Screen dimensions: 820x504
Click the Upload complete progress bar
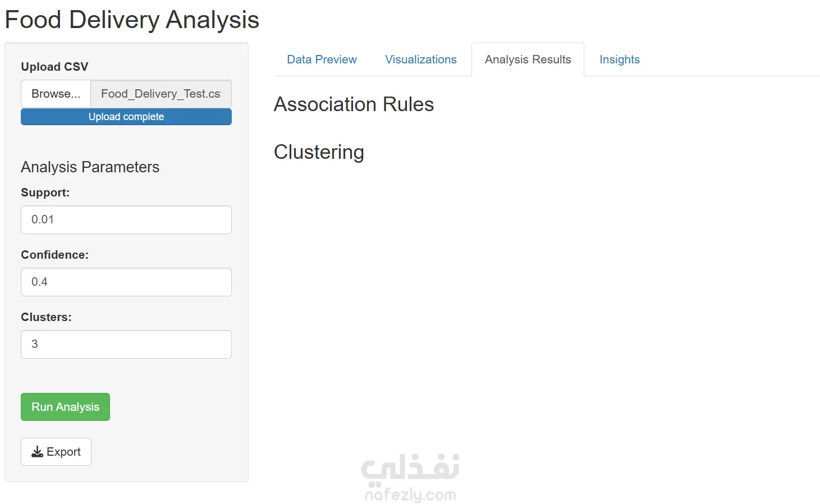[126, 117]
